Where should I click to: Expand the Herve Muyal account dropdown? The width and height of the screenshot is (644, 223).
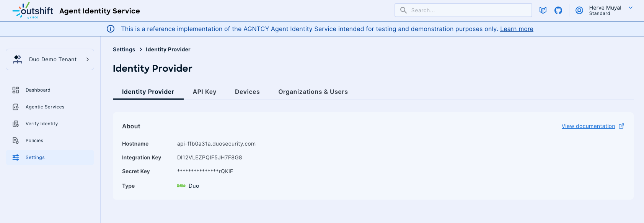631,8
